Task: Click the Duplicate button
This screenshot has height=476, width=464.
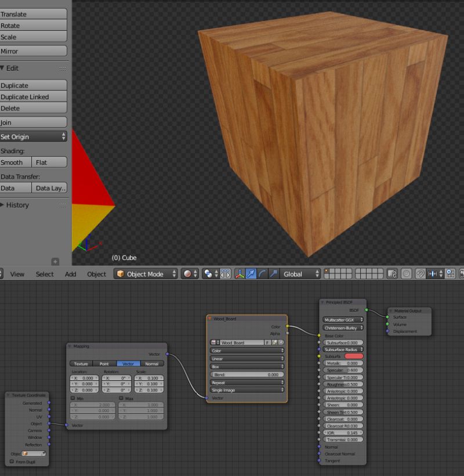Action: coord(33,85)
